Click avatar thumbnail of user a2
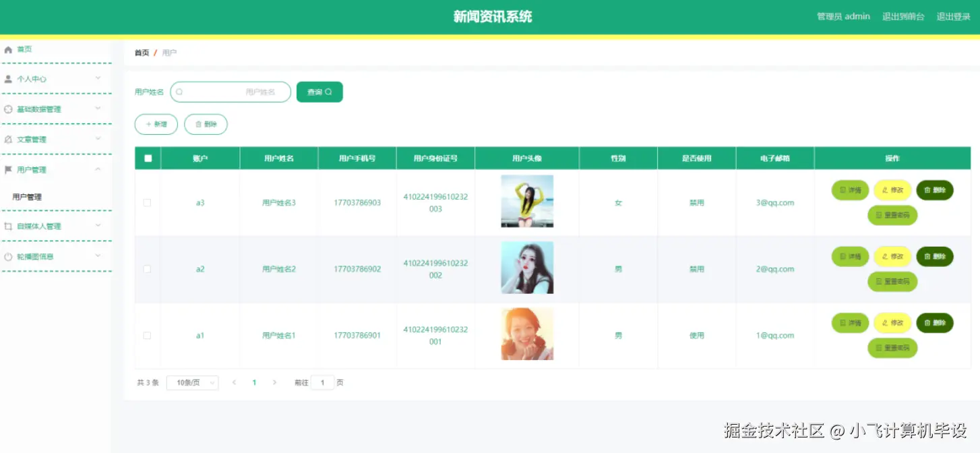980x453 pixels. pos(527,268)
